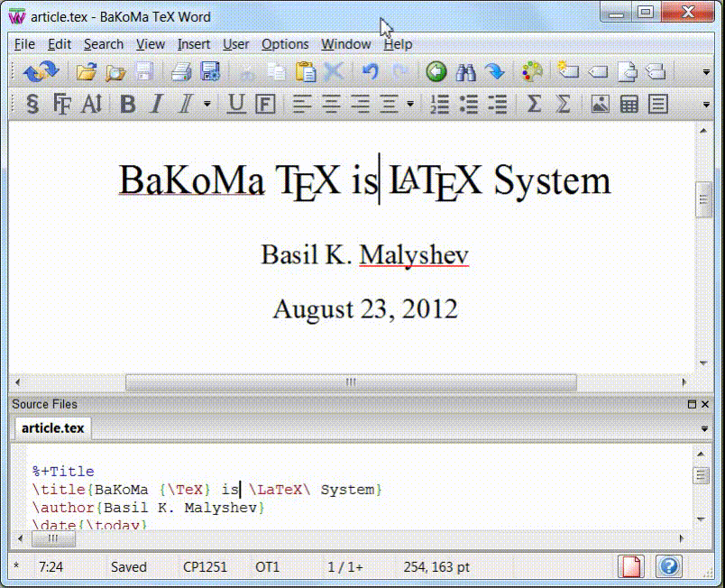
Task: Toggle underline formatting
Action: pos(236,104)
